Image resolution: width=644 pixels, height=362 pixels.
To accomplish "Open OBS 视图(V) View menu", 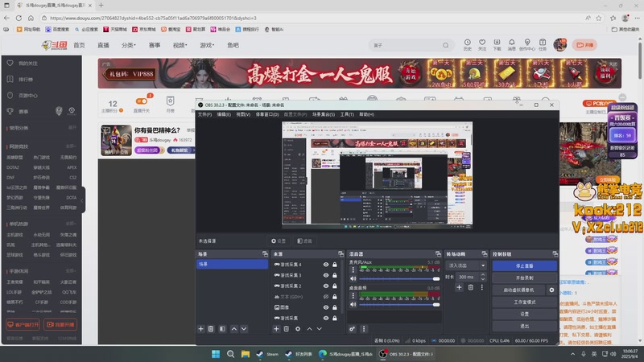I will (x=243, y=114).
